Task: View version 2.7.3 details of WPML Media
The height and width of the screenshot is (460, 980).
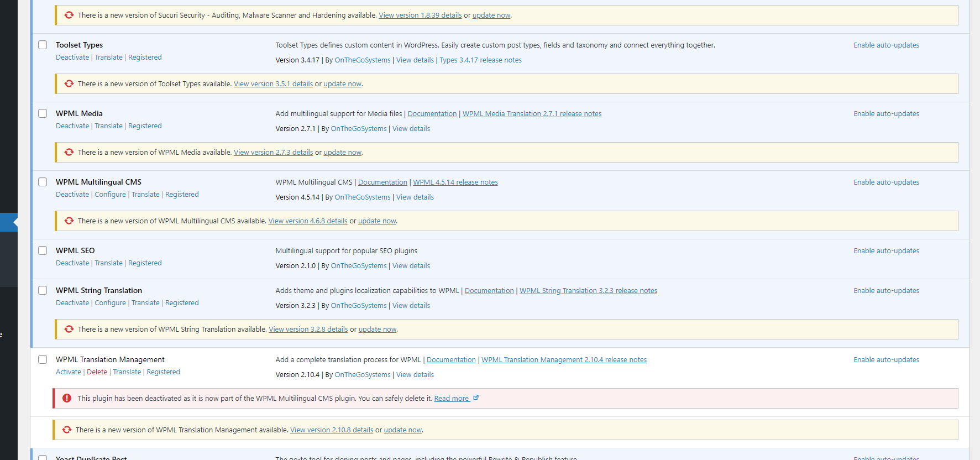Action: tap(273, 153)
